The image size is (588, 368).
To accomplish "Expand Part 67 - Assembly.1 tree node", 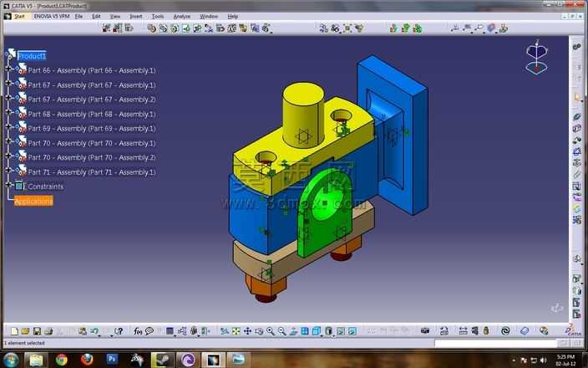I will 8,84.
